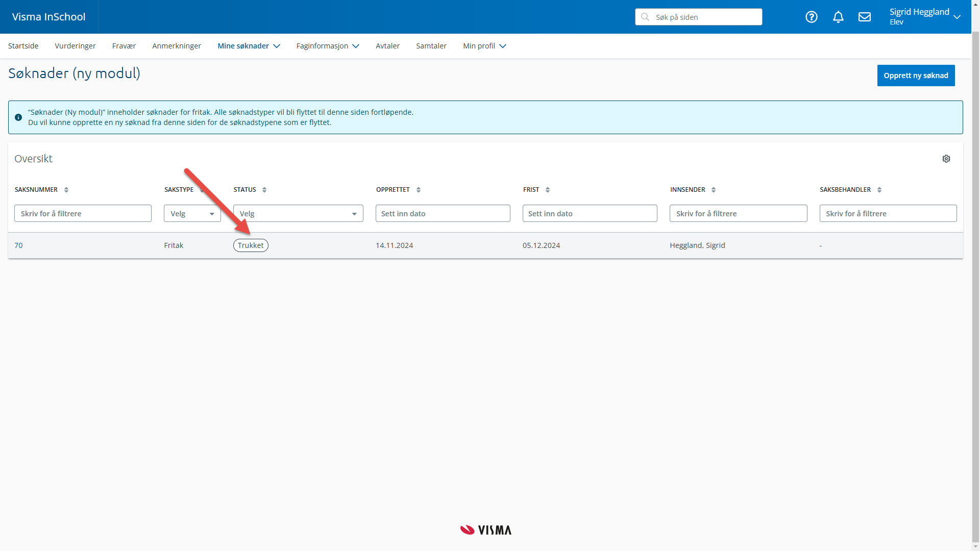Click Opprett ny søknad button

pos(916,76)
